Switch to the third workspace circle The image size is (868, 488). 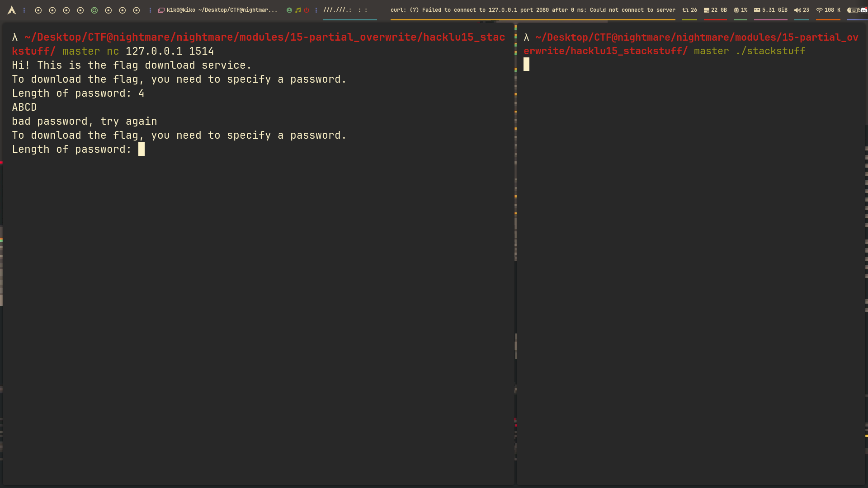66,10
